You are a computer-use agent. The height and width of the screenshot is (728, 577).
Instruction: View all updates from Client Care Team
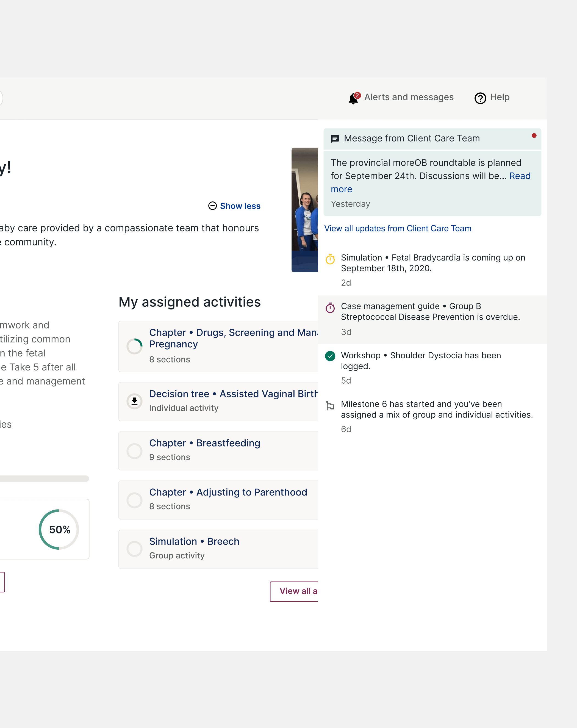(x=398, y=228)
